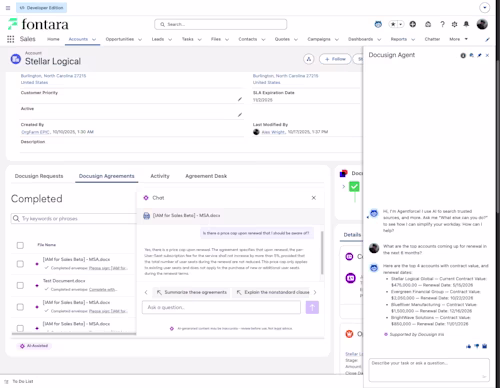This screenshot has height=388, width=500.
Task: Open the To Do List utility
Action: click(19, 381)
